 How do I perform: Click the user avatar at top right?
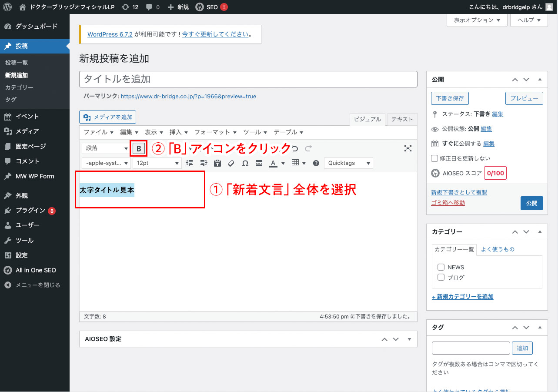coord(550,7)
